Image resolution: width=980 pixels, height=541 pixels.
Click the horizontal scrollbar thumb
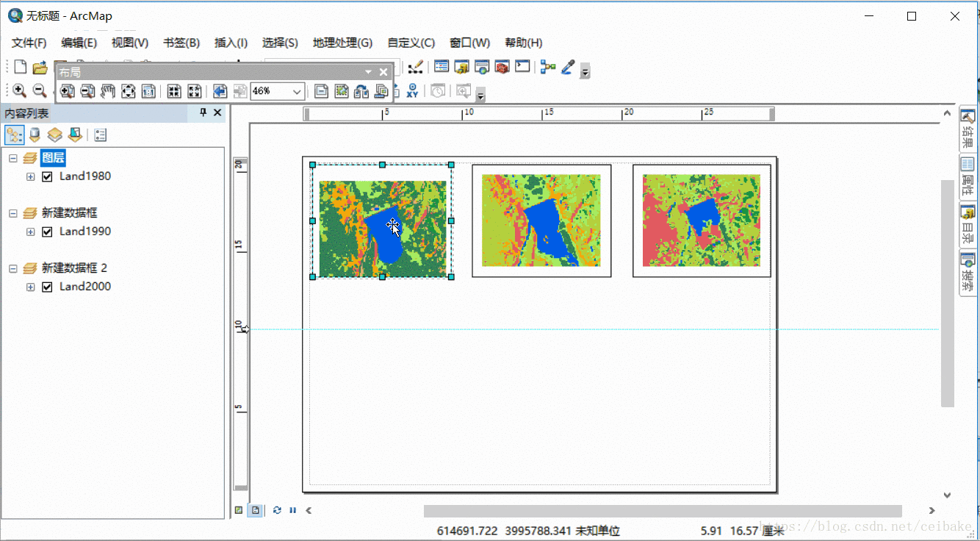(663, 511)
